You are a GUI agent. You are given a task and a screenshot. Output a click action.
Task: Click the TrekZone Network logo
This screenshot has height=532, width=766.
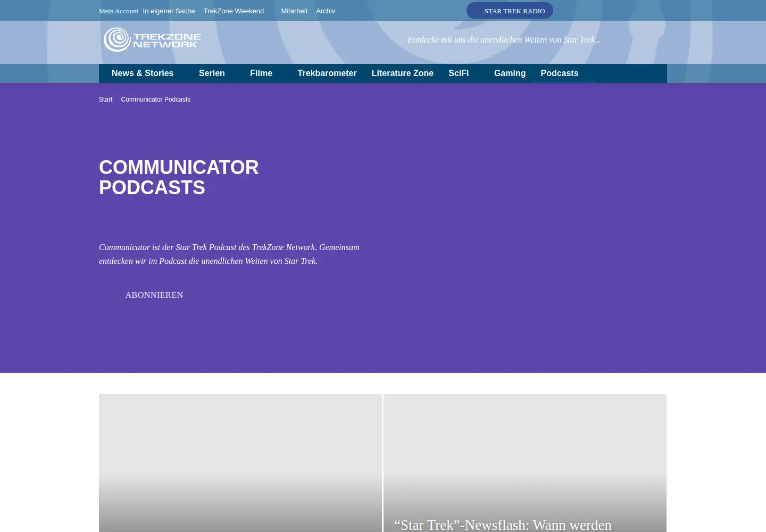tap(152, 40)
